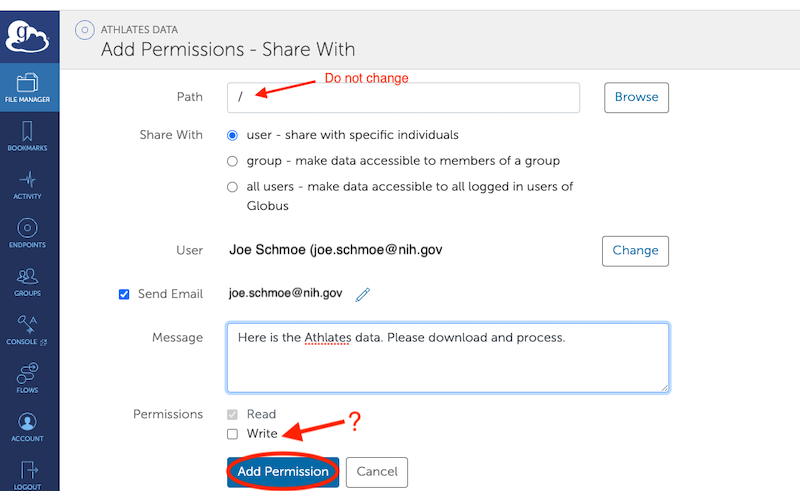
Task: Launch the Console link
Action: click(28, 329)
